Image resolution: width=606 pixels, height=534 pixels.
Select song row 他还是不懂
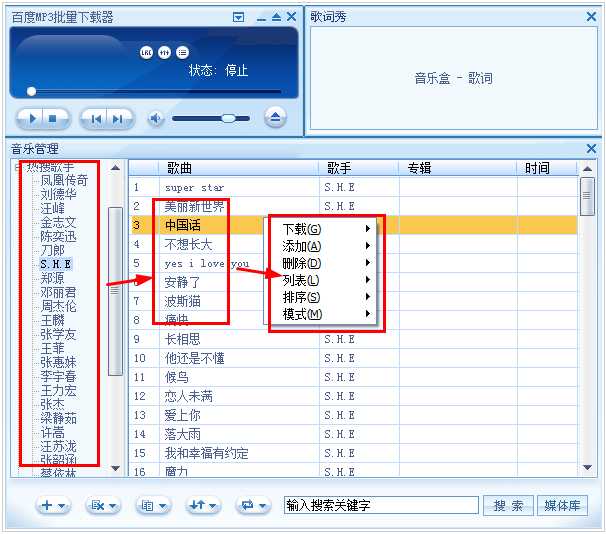353,358
